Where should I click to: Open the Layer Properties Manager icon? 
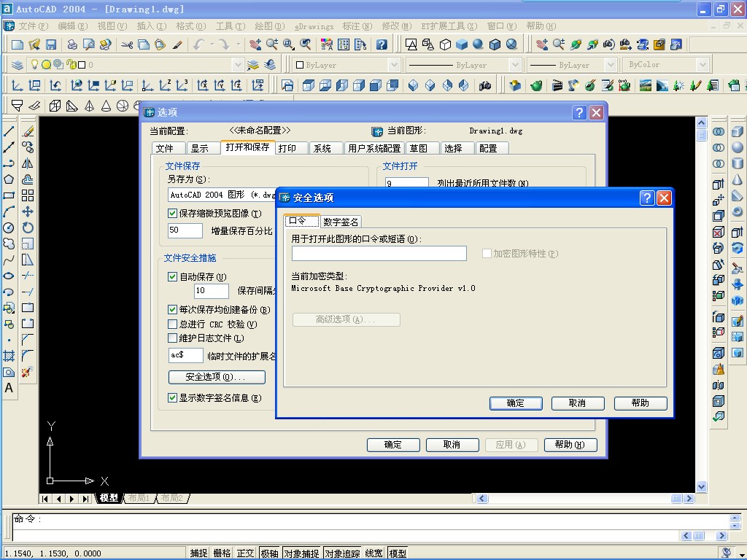pos(18,65)
